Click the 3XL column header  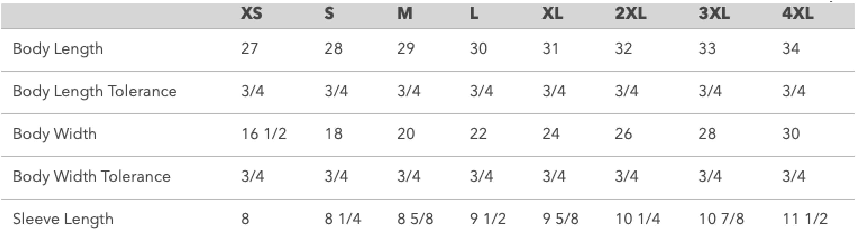(714, 14)
